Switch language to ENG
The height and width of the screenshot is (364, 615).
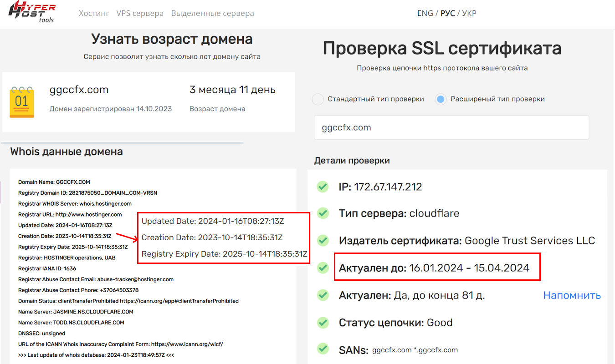(425, 13)
